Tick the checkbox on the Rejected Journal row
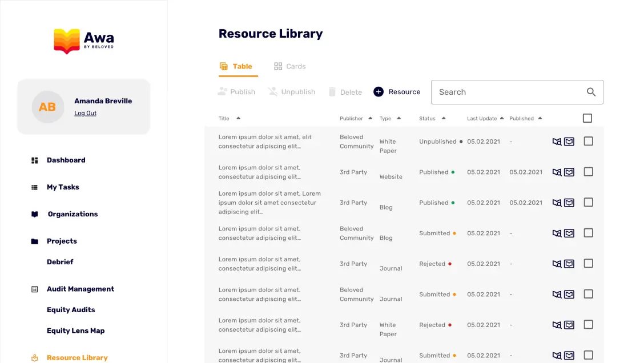Screen dimensions: 644x363 588,264
